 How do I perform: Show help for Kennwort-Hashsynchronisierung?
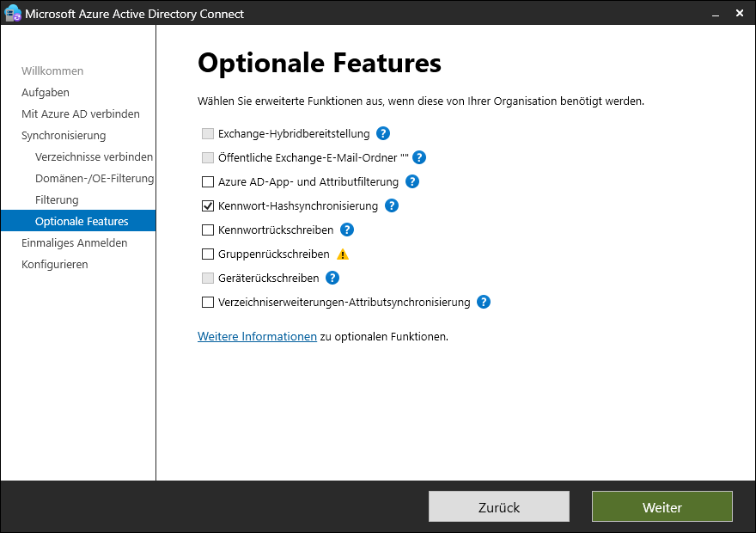click(x=391, y=205)
